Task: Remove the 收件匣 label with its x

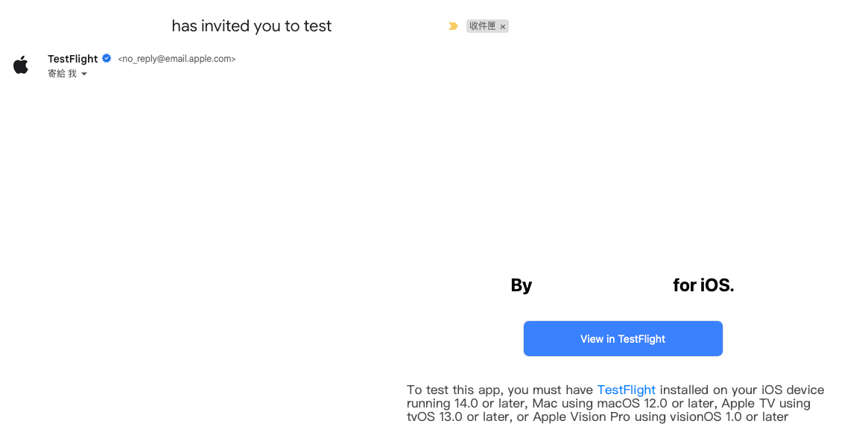Action: click(503, 27)
